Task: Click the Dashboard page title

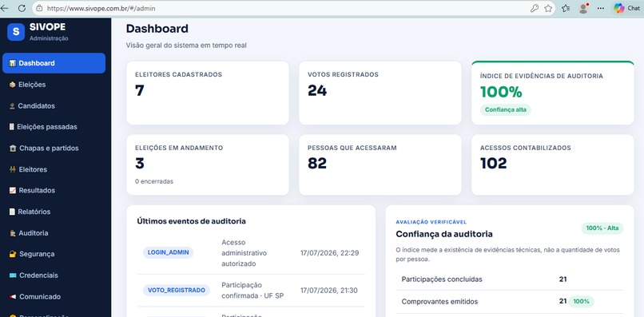Action: 157,28
